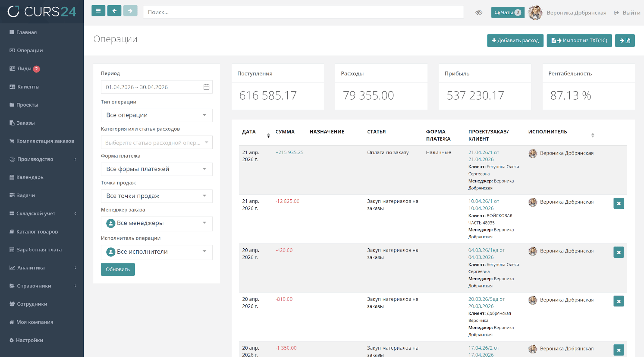This screenshot has height=357, width=644.
Task: Click the back arrow navigation button
Action: 114,11
